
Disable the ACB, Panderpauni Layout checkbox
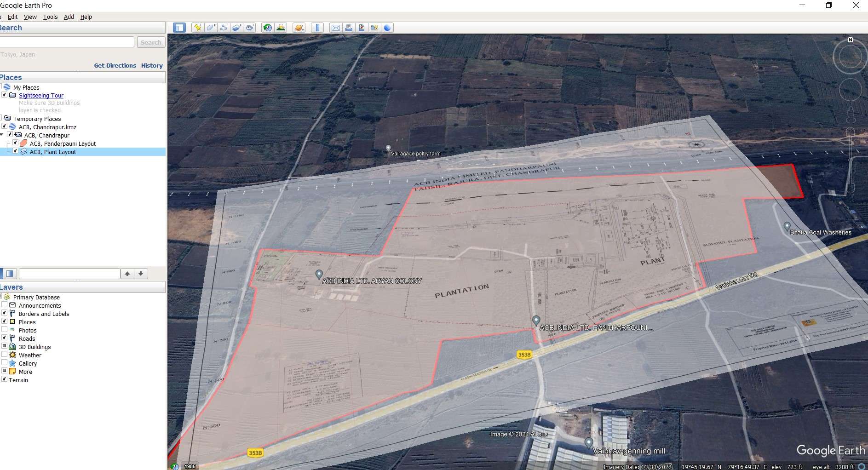(x=15, y=143)
